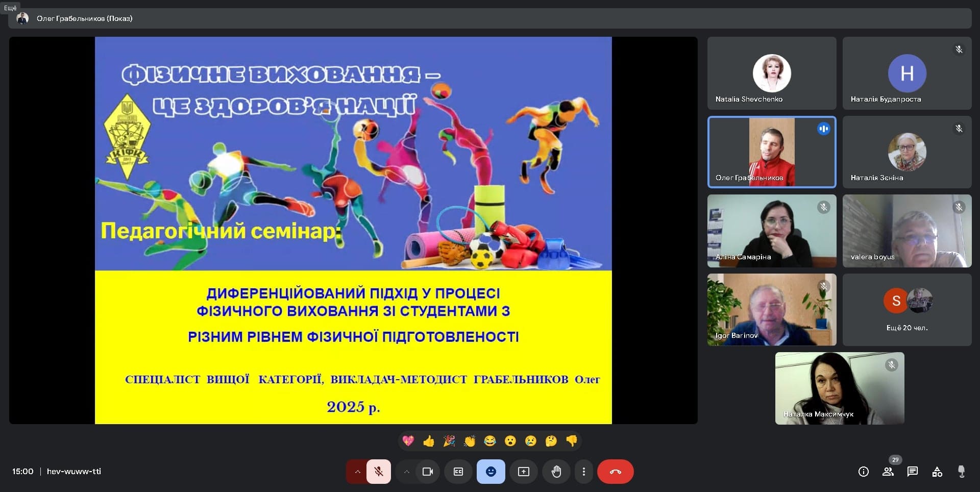Show the participants list icon
This screenshot has width=980, height=492.
tap(888, 472)
